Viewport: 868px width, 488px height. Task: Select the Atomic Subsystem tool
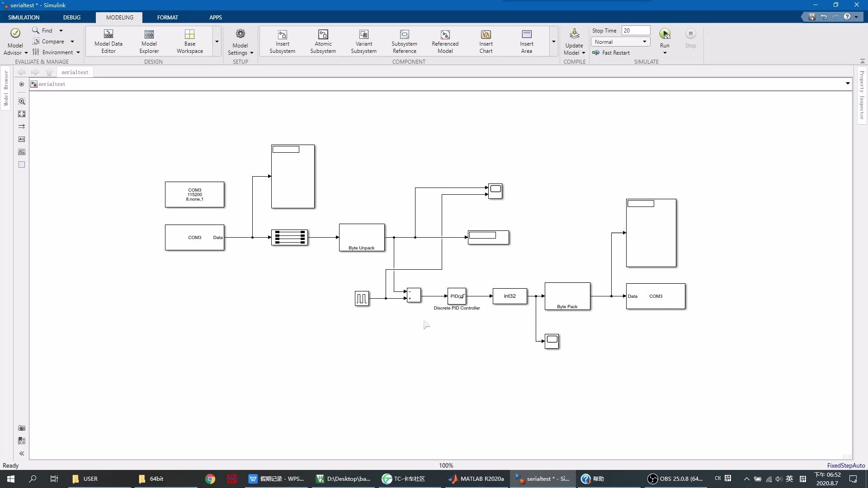[x=323, y=41]
